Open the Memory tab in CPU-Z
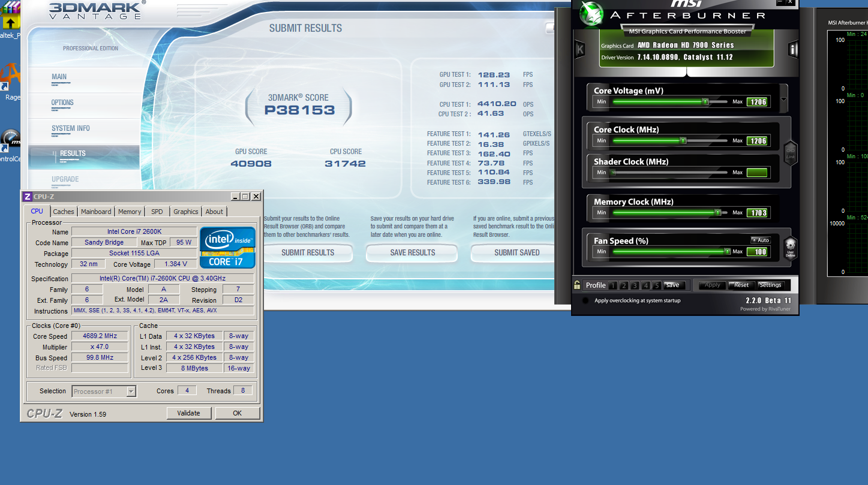 pos(130,212)
